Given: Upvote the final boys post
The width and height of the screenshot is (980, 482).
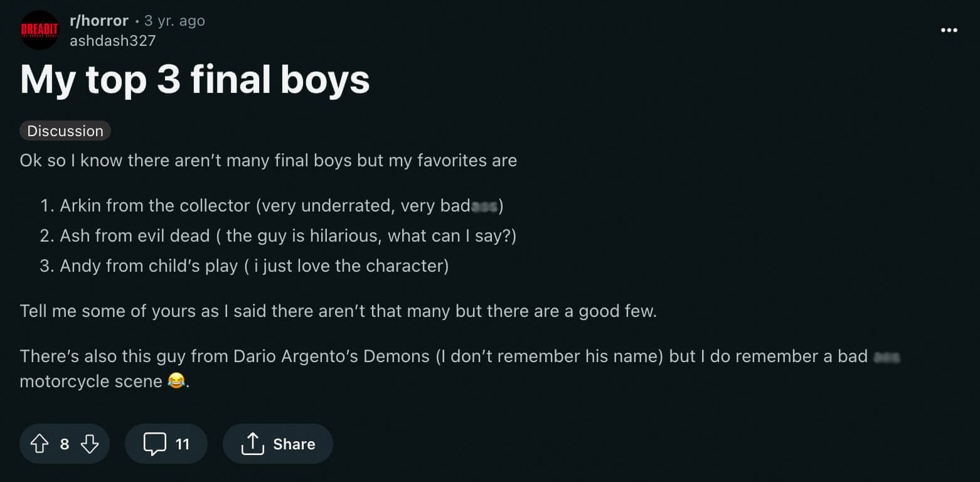Looking at the screenshot, I should pyautogui.click(x=40, y=444).
